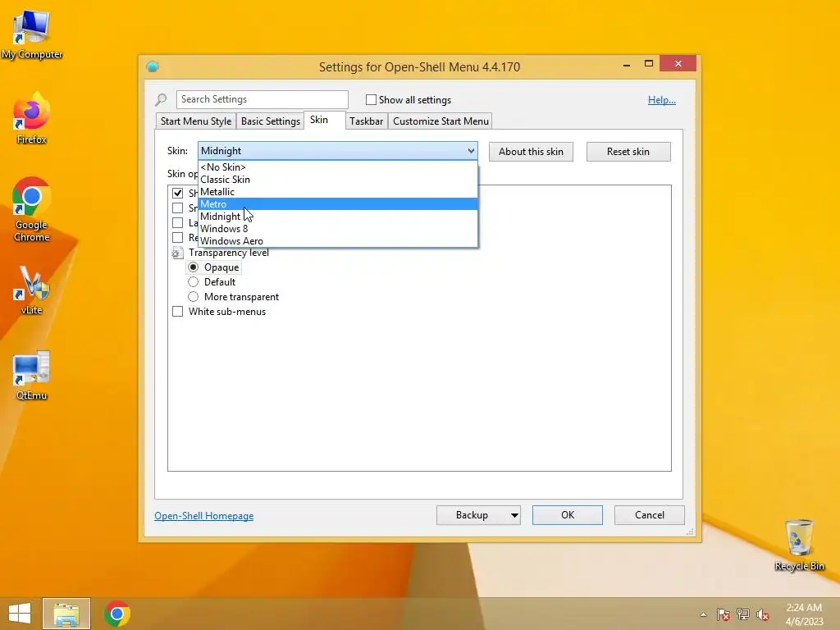Choose Windows 8 skin from list

(337, 229)
